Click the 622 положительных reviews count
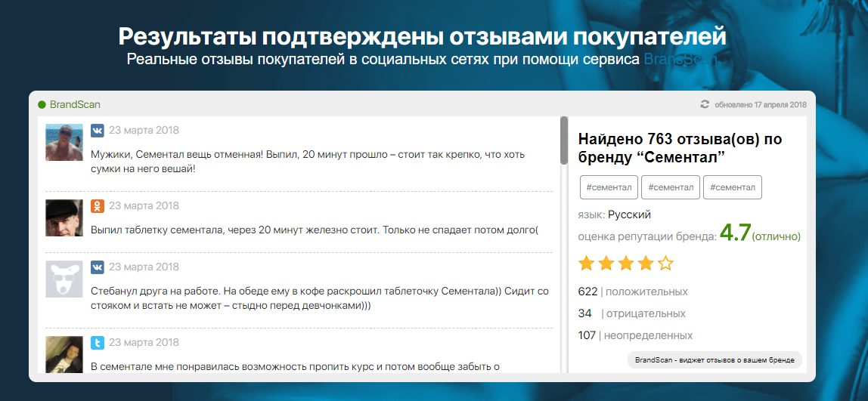 point(632,291)
